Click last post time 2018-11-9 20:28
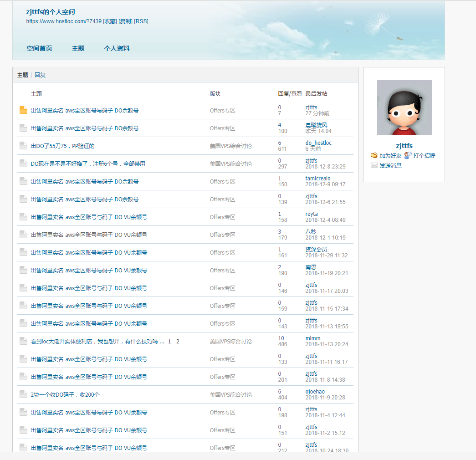 point(325,398)
